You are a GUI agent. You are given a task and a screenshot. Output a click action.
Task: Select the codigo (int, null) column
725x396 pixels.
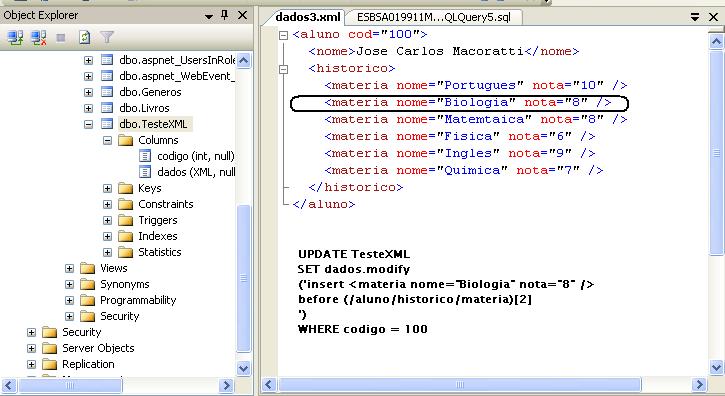tap(196, 156)
